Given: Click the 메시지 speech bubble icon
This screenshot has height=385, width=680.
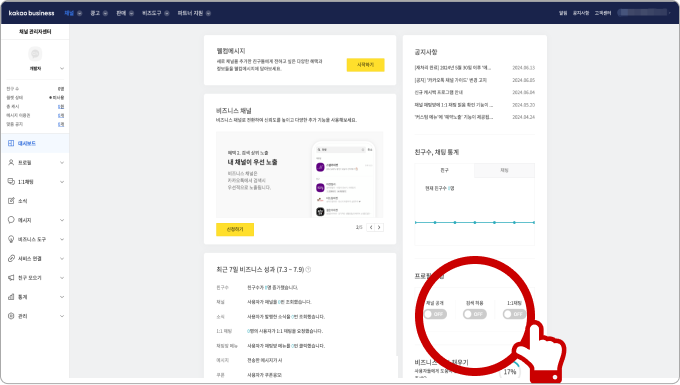Looking at the screenshot, I should coord(11,220).
